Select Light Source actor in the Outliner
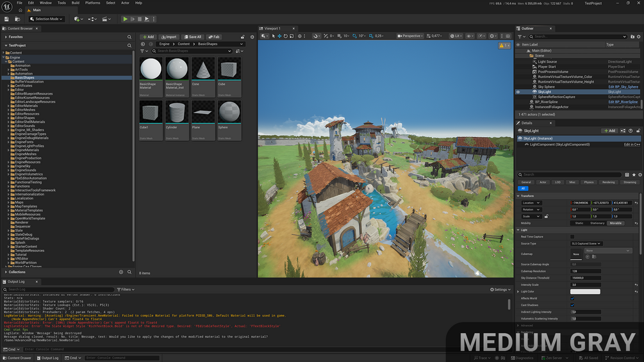The height and width of the screenshot is (362, 644). pos(547,62)
